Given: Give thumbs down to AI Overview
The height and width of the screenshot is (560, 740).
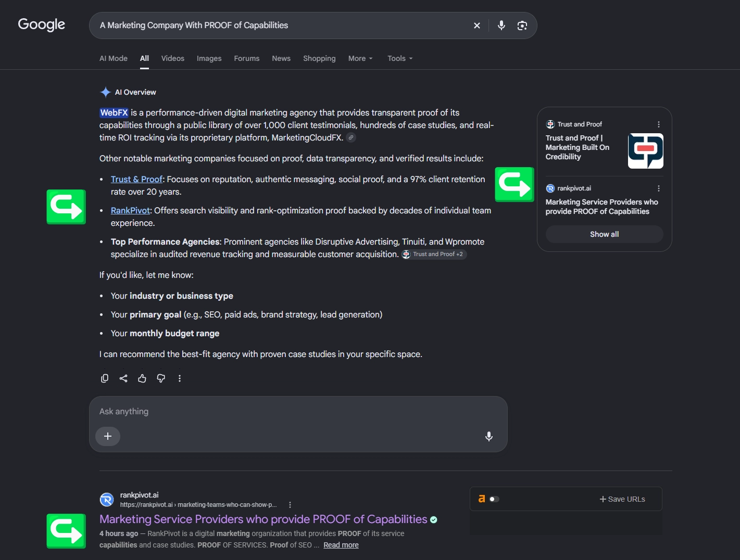Looking at the screenshot, I should click(x=161, y=378).
